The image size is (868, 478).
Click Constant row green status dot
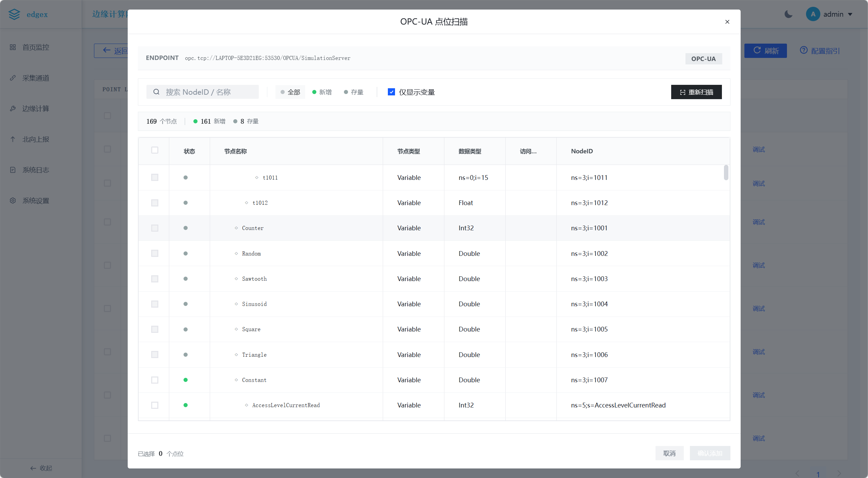(186, 380)
